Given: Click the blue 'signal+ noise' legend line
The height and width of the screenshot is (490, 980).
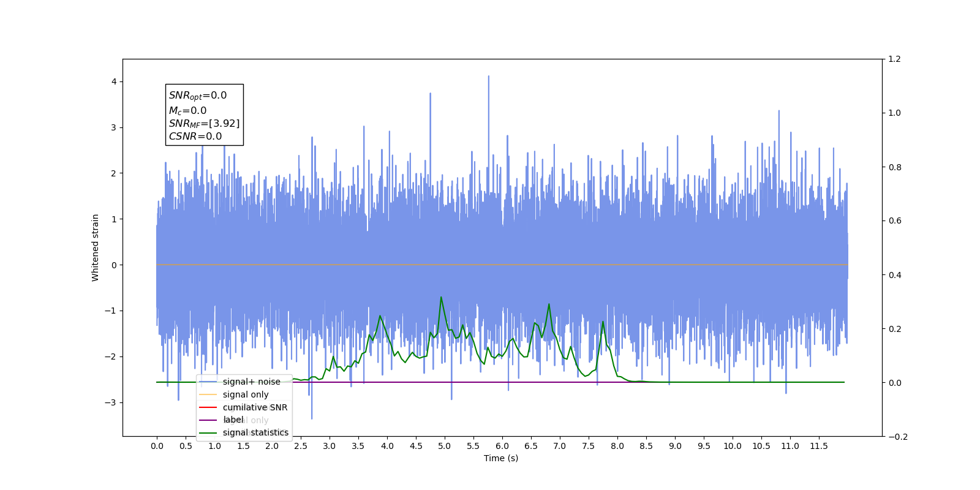Looking at the screenshot, I should [208, 382].
